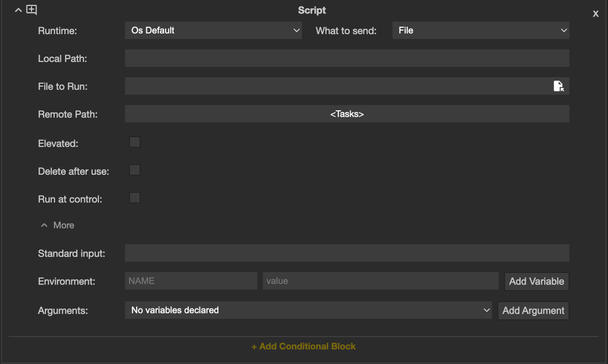
Task: Click the Standard input: label
Action: (x=72, y=253)
